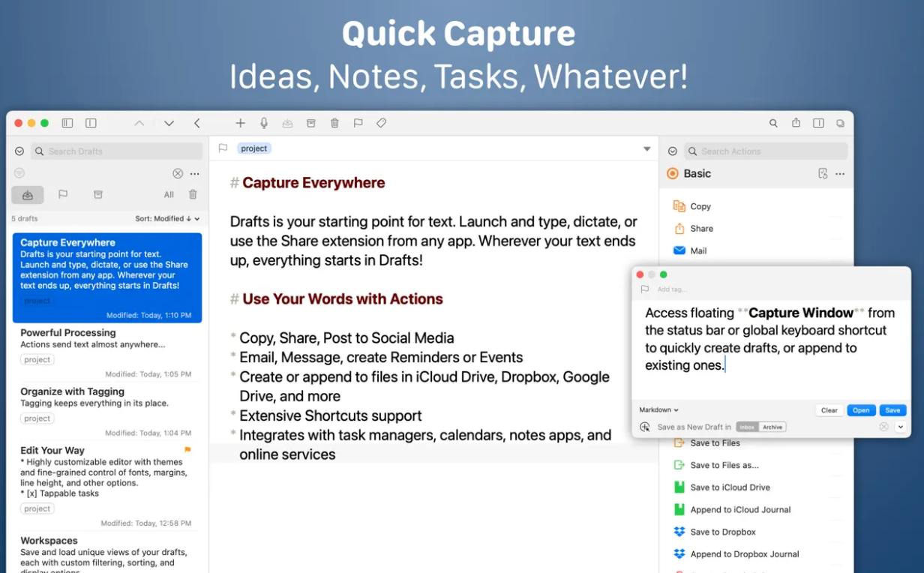Open the action list ellipsis menu

coord(840,174)
